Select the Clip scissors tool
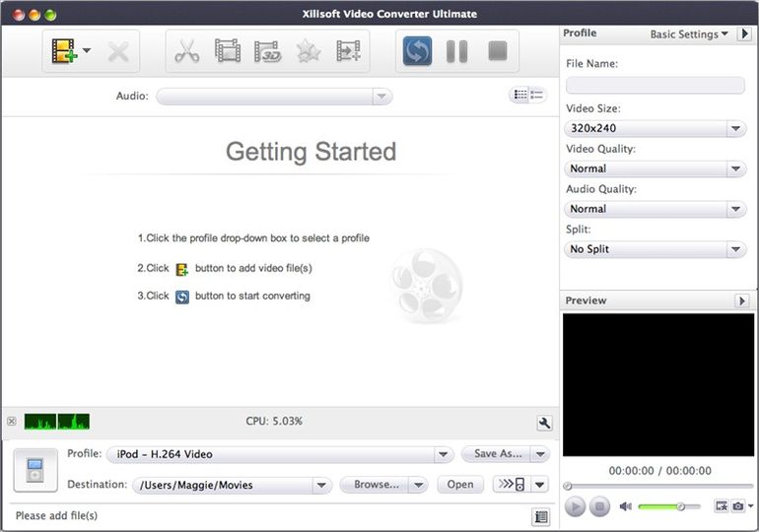This screenshot has width=759, height=532. click(x=187, y=51)
